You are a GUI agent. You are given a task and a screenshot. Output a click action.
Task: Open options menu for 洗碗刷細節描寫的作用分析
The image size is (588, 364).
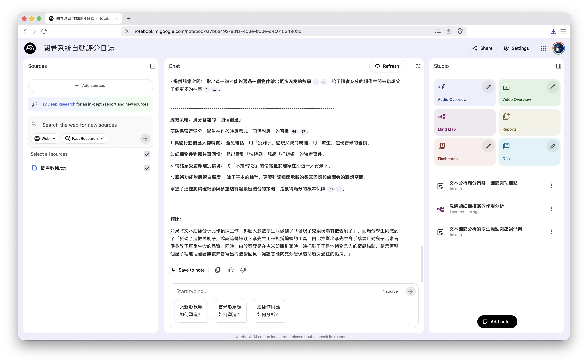(x=552, y=209)
